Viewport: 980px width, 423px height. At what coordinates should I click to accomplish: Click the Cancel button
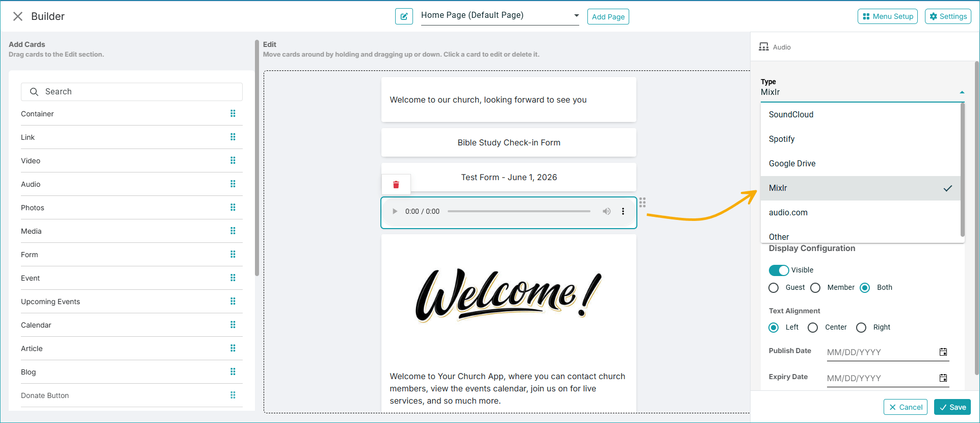(906, 407)
